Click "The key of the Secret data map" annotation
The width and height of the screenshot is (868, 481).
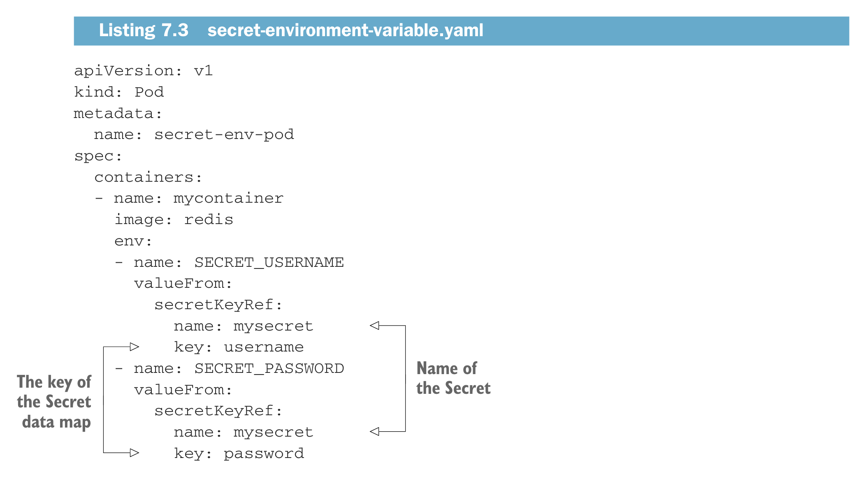click(x=54, y=402)
